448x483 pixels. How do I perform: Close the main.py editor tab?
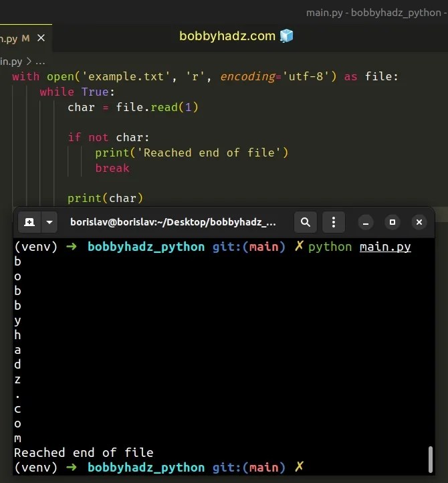tap(41, 38)
